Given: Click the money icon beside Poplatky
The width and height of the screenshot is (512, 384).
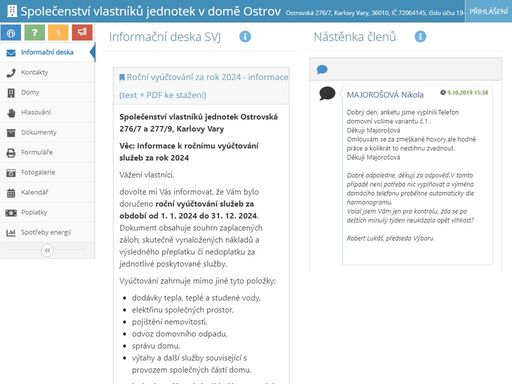Looking at the screenshot, I should pyautogui.click(x=11, y=213).
